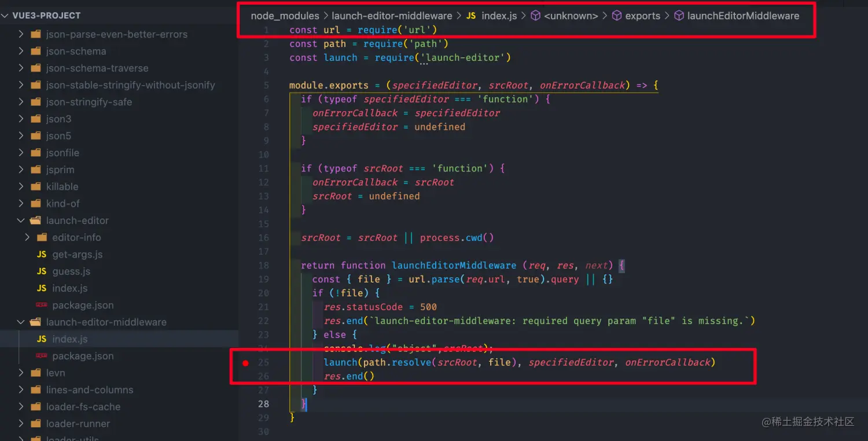
Task: Click line number 1 in the gutter
Action: click(267, 30)
